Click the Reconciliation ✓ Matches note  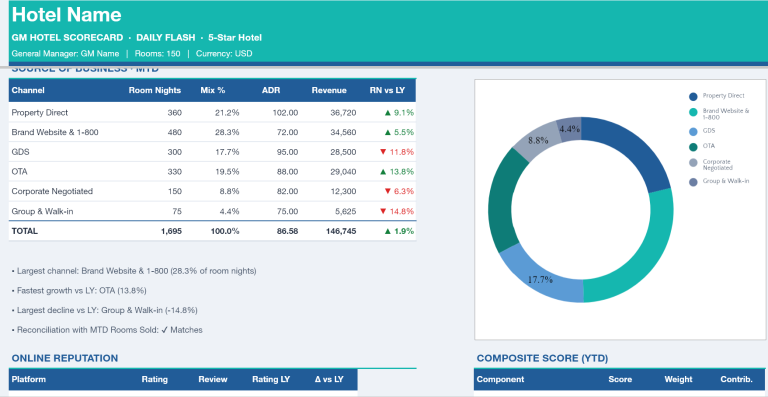pos(107,330)
